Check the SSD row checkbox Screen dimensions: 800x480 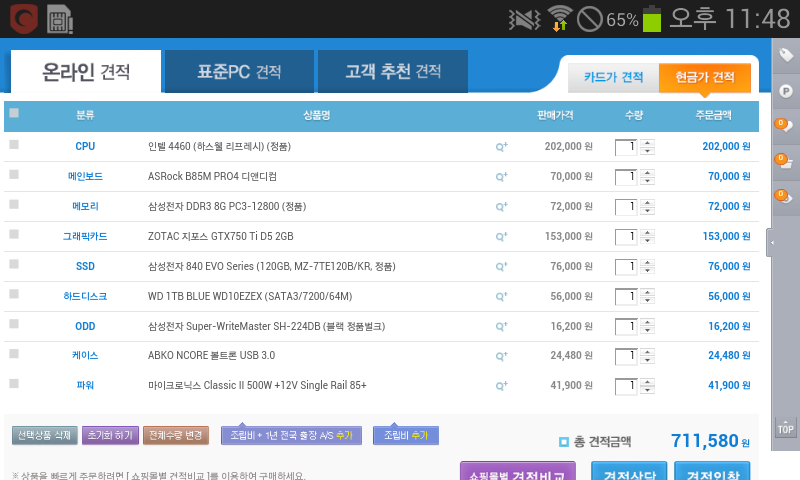[x=14, y=264]
